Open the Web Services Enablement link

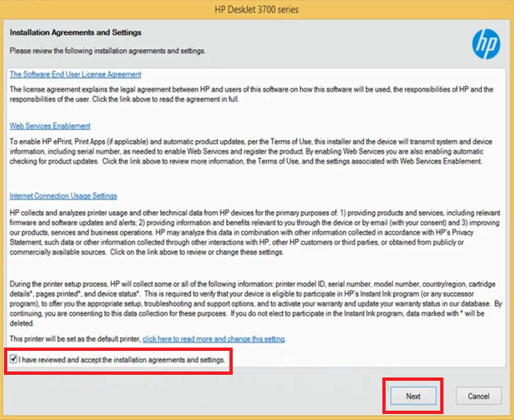point(50,126)
